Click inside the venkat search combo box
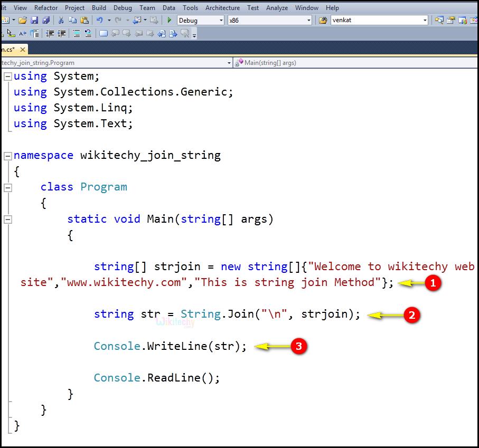This screenshot has height=448, width=479. [378, 20]
